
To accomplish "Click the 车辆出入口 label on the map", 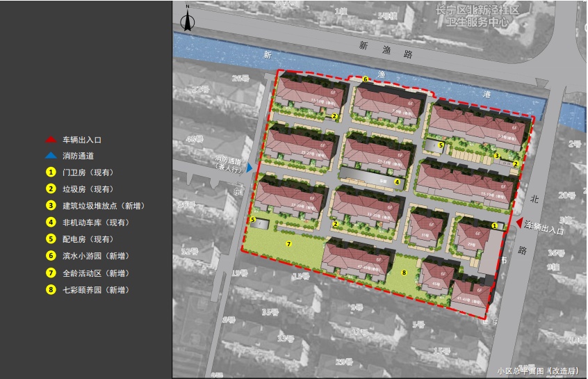I will pos(544,227).
